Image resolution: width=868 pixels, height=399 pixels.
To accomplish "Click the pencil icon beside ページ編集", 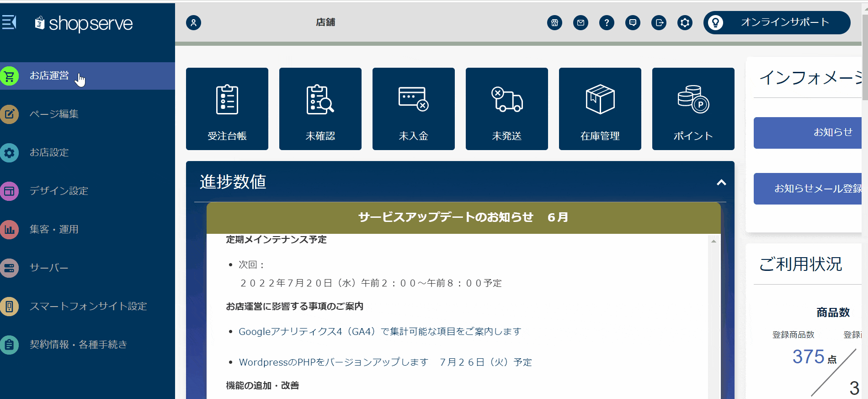I will click(x=9, y=114).
